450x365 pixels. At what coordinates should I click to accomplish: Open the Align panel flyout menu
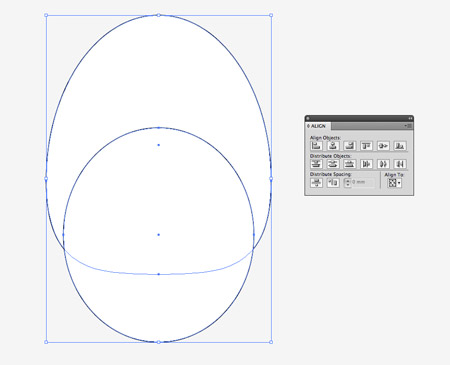(408, 126)
